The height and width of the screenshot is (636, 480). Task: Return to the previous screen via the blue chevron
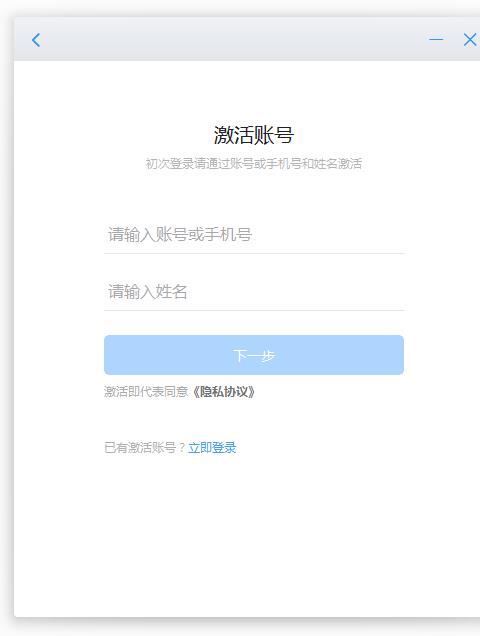[36, 40]
